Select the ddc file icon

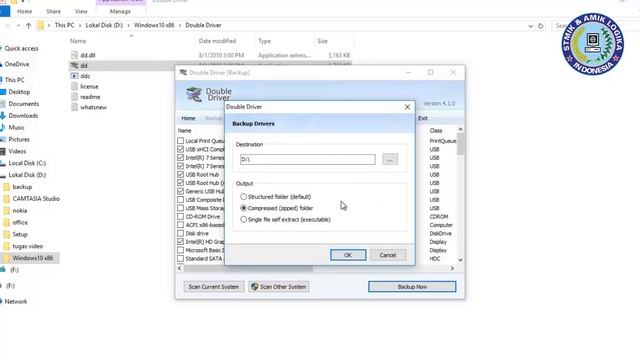[x=74, y=76]
